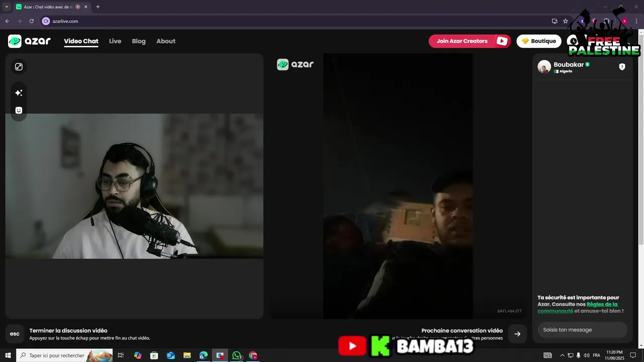Expand the hidden system tray icons
Image resolution: width=644 pixels, height=362 pixels.
(562, 355)
